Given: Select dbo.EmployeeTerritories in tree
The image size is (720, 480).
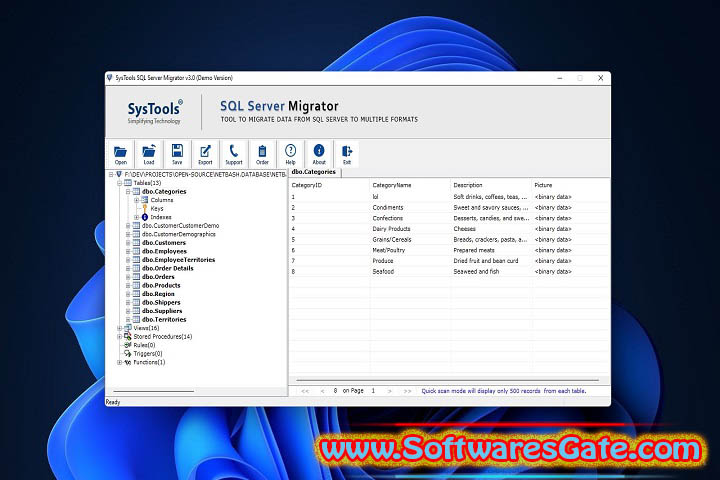Looking at the screenshot, I should pyautogui.click(x=178, y=260).
